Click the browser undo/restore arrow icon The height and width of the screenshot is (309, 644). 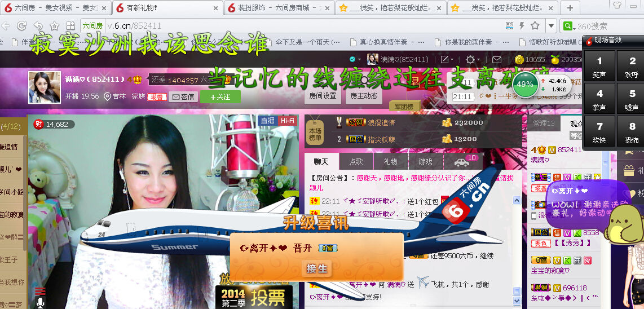(38, 26)
